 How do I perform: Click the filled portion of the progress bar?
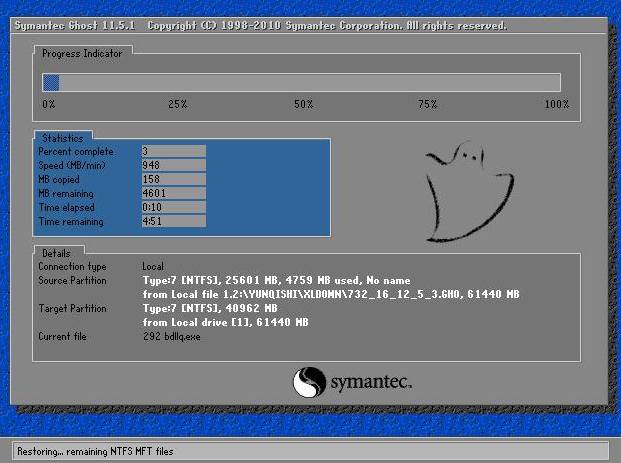click(x=51, y=83)
